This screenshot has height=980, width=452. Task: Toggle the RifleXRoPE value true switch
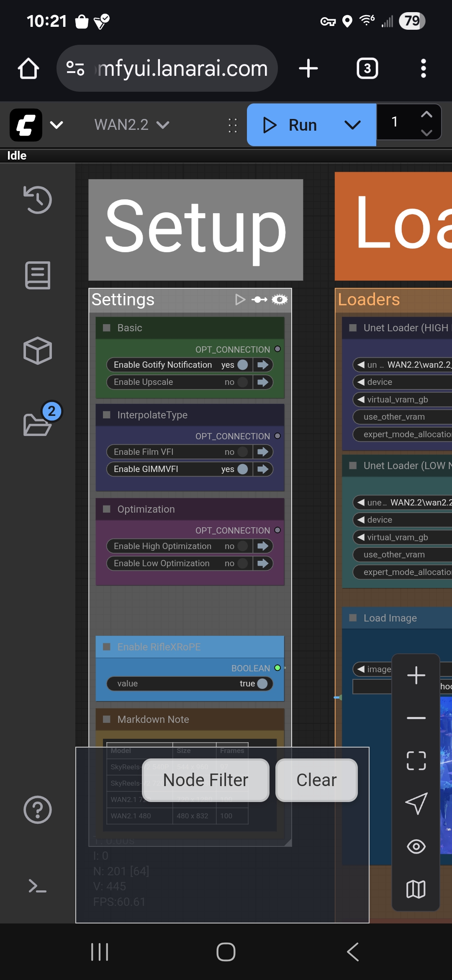[x=262, y=683]
